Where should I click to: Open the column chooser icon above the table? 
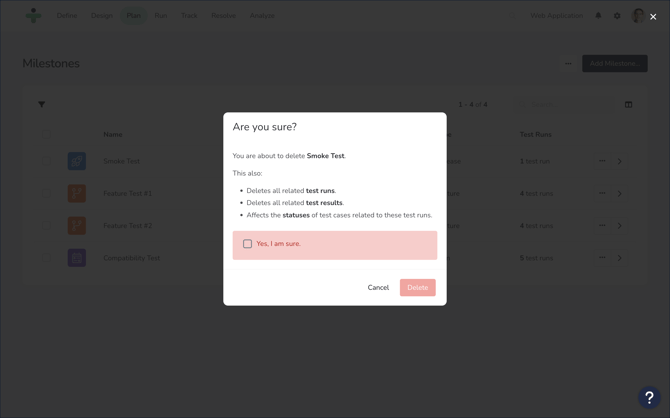click(x=628, y=104)
